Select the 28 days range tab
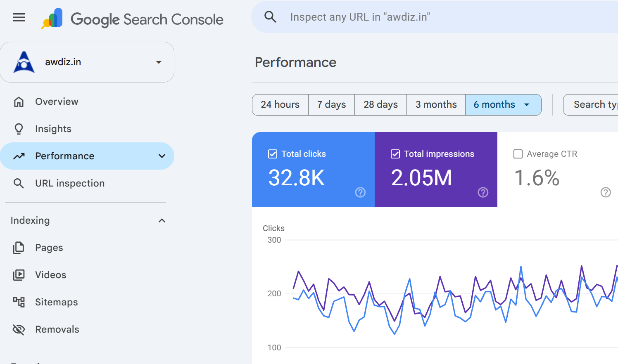 pyautogui.click(x=381, y=105)
